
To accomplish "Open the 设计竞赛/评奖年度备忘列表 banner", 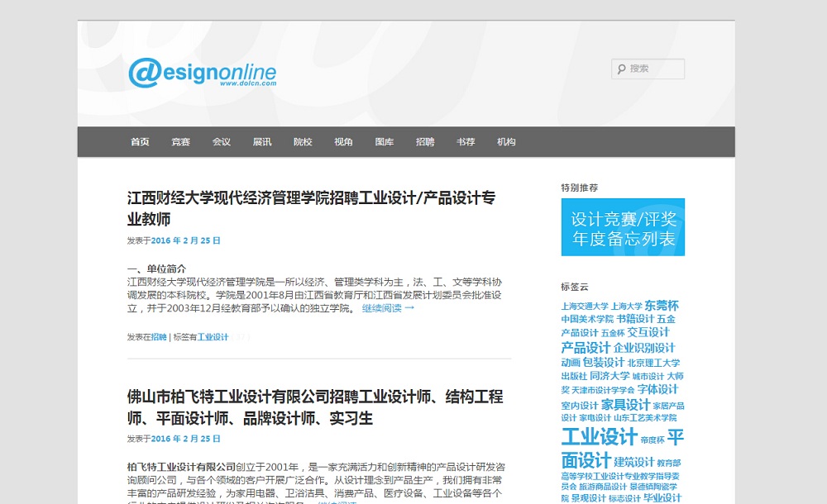I will click(623, 227).
